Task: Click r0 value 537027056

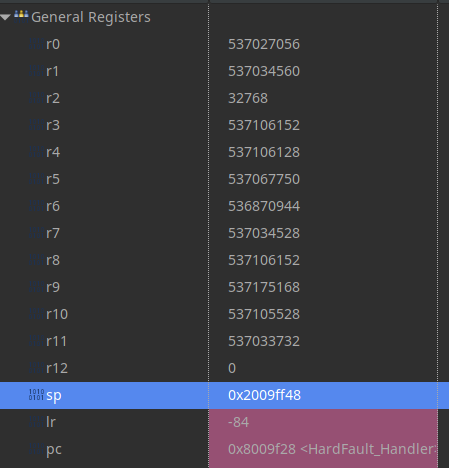Action: click(x=264, y=44)
